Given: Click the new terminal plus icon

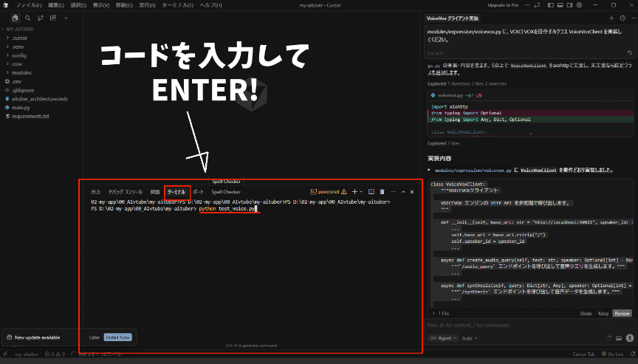Looking at the screenshot, I should [354, 191].
